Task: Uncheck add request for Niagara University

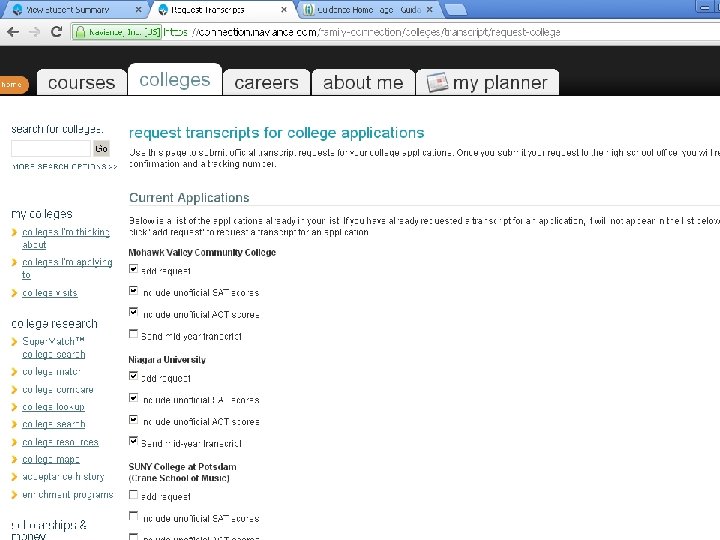Action: pos(133,376)
